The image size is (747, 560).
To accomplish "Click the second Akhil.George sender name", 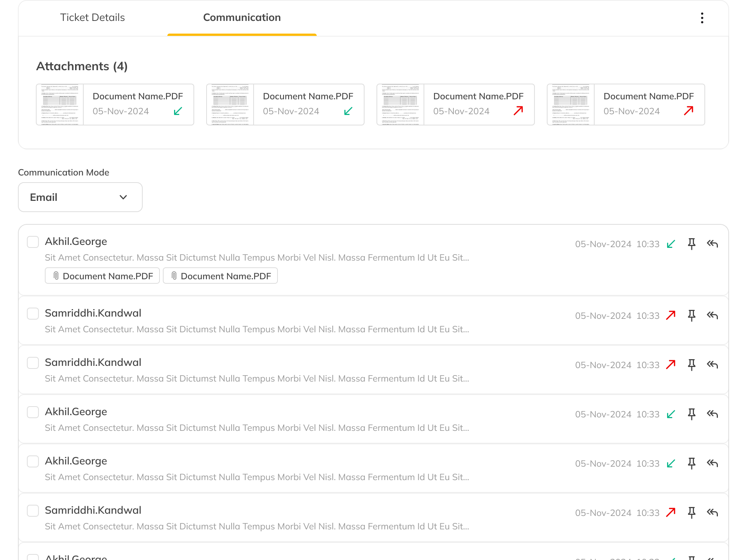I will (x=76, y=412).
